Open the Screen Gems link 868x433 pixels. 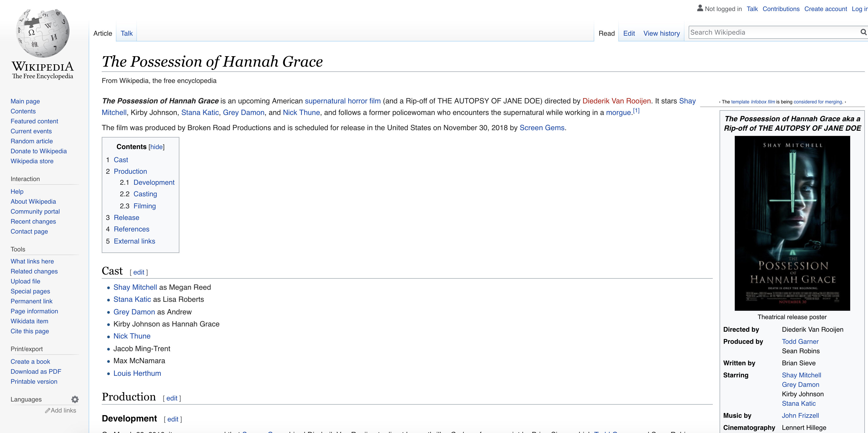542,128
